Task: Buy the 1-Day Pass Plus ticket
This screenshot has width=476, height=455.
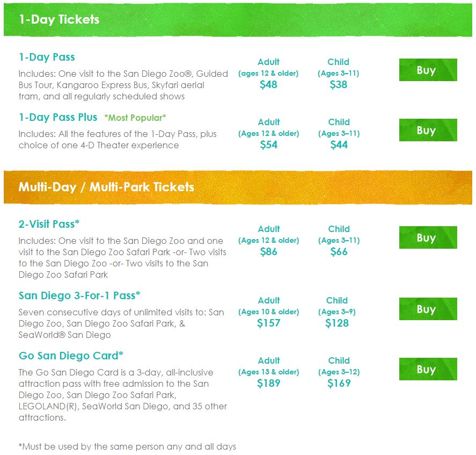Action: click(428, 130)
